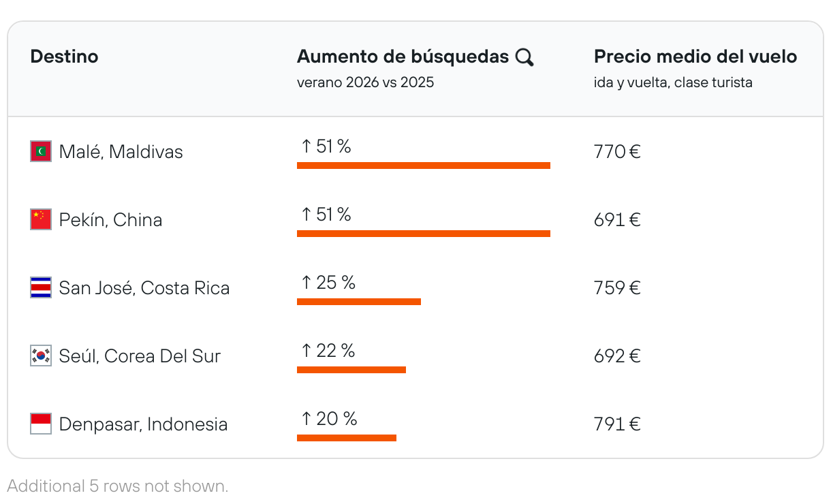The width and height of the screenshot is (831, 504).
Task: Open the Pekín, China destination
Action: click(x=110, y=220)
